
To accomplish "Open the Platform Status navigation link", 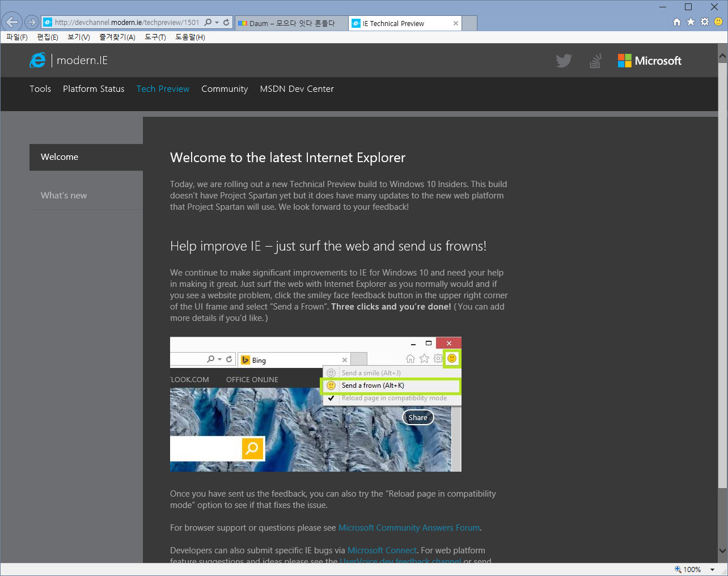I will [94, 89].
